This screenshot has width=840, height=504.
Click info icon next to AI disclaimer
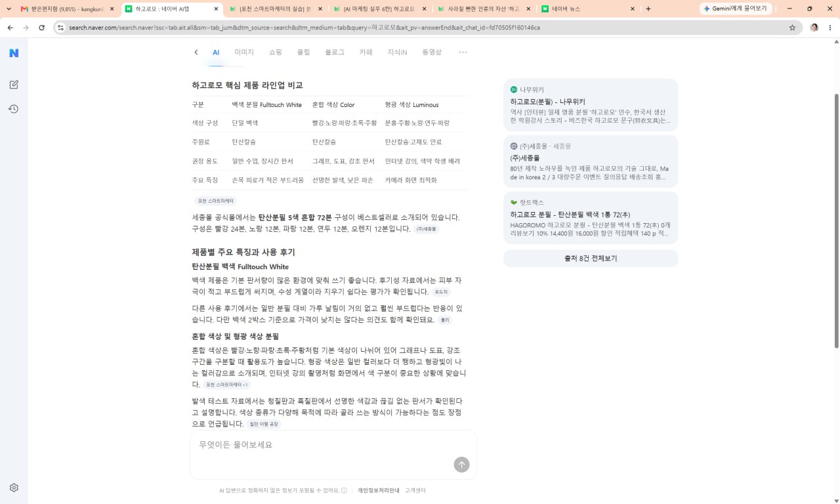[x=344, y=490]
